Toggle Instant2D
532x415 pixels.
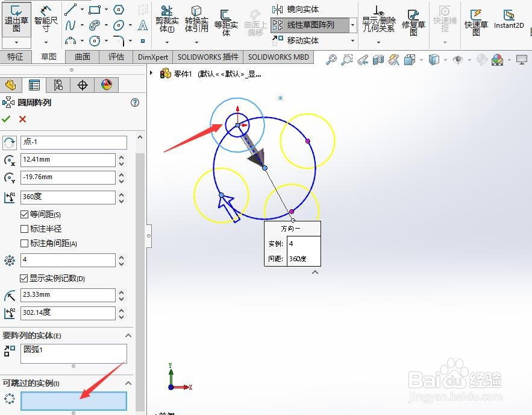click(509, 19)
